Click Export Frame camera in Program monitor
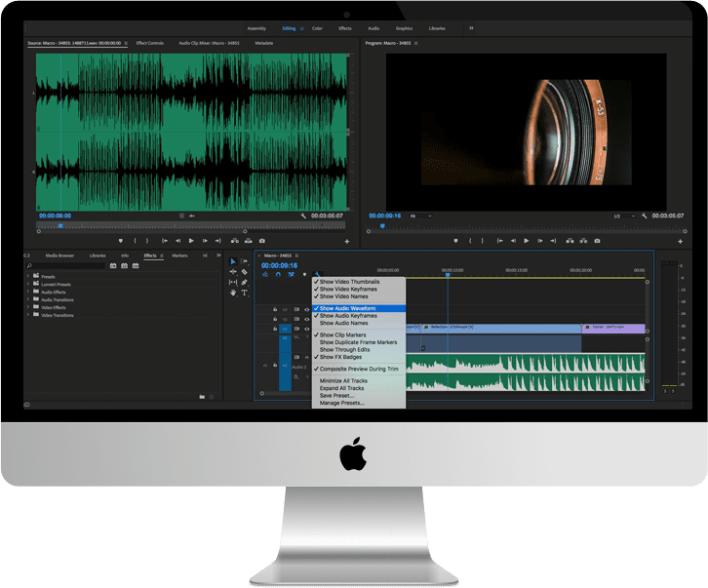Screen dimensions: 708x588 coord(597,241)
